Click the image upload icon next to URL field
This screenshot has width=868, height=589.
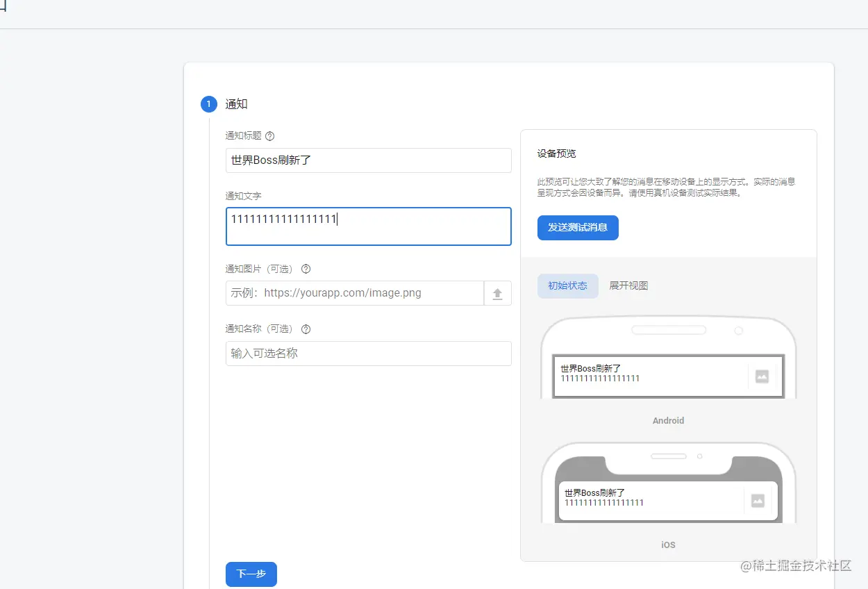(498, 292)
